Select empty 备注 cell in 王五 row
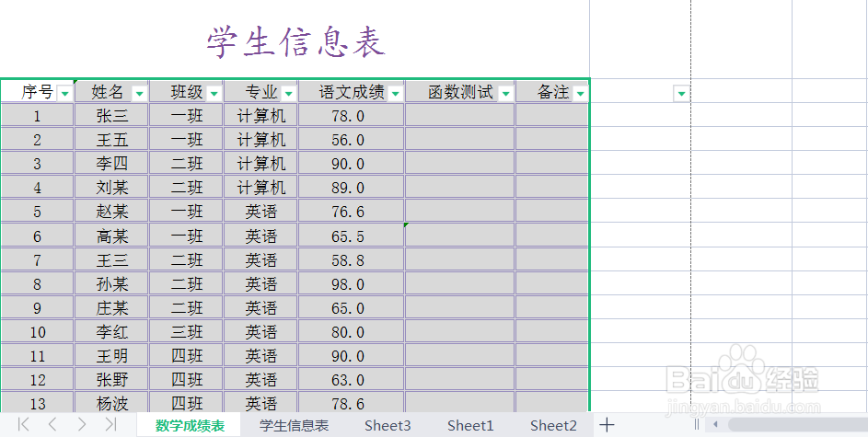Image resolution: width=868 pixels, height=437 pixels. 552,140
